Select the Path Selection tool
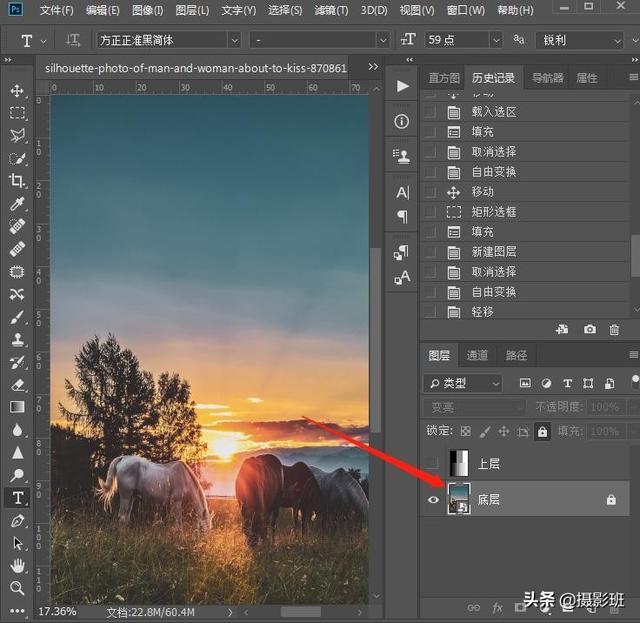Viewport: 640px width, 623px height. [x=17, y=543]
